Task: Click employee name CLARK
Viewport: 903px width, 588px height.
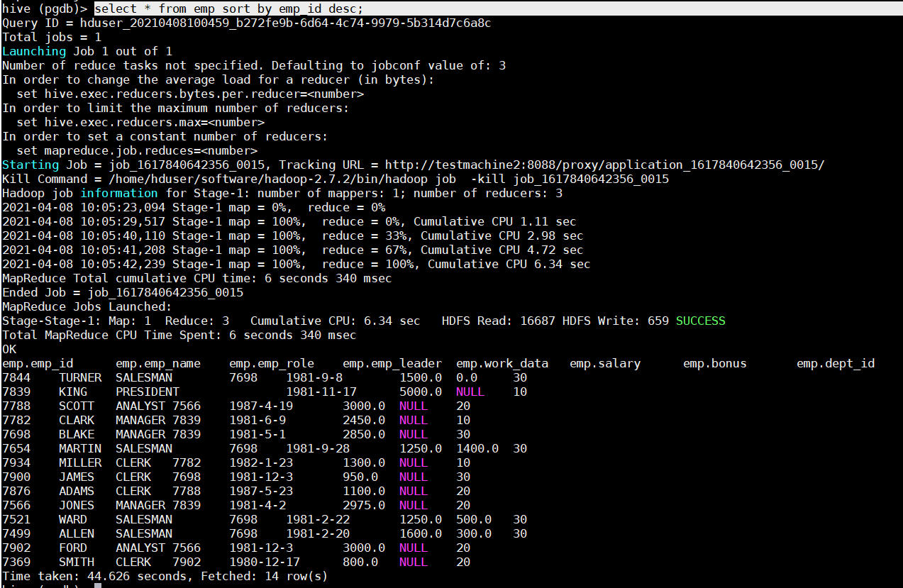Action: coord(77,420)
